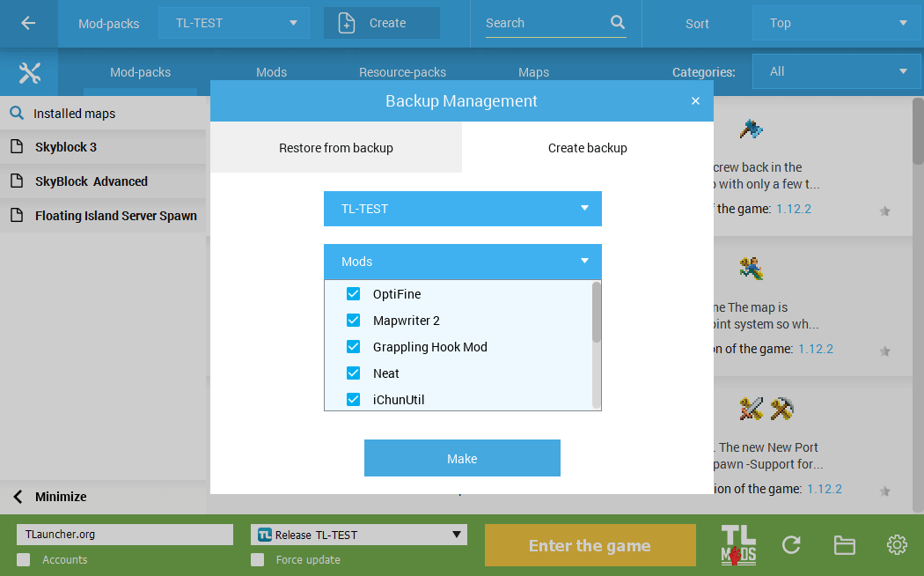This screenshot has height=576, width=924.
Task: Open the game folder icon
Action: coord(844,544)
